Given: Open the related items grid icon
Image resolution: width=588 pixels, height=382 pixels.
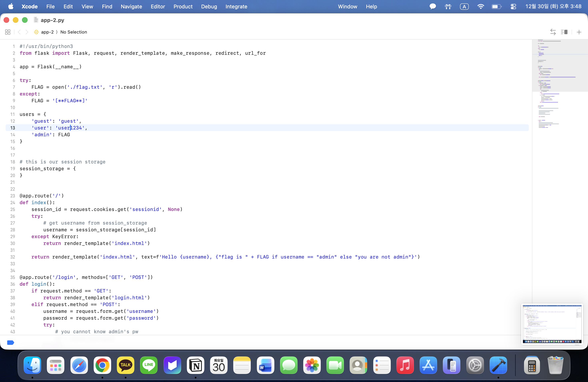Looking at the screenshot, I should (8, 32).
